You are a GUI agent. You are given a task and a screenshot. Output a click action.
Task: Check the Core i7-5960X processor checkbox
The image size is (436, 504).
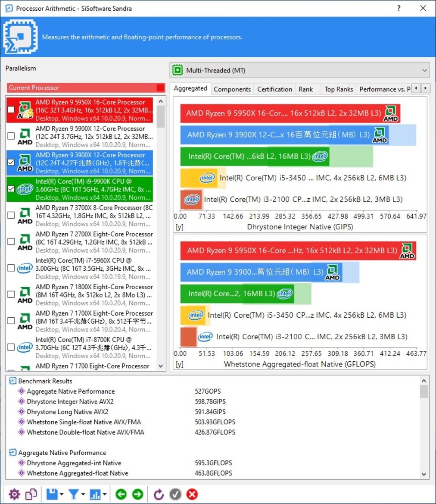click(x=11, y=268)
